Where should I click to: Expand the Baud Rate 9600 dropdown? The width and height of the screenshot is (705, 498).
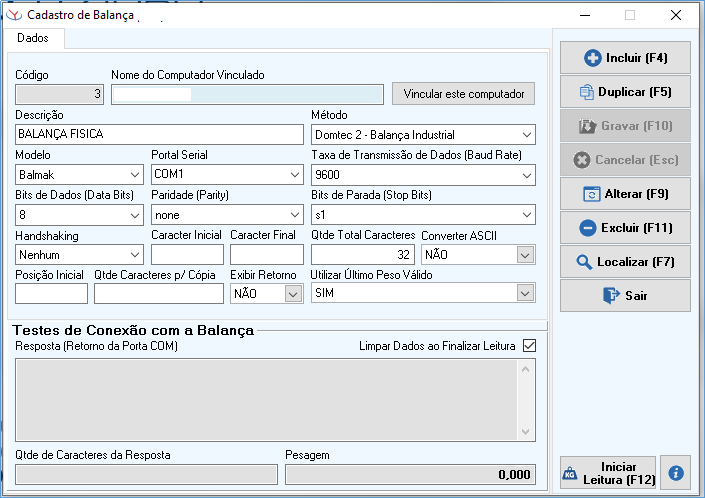tap(526, 175)
